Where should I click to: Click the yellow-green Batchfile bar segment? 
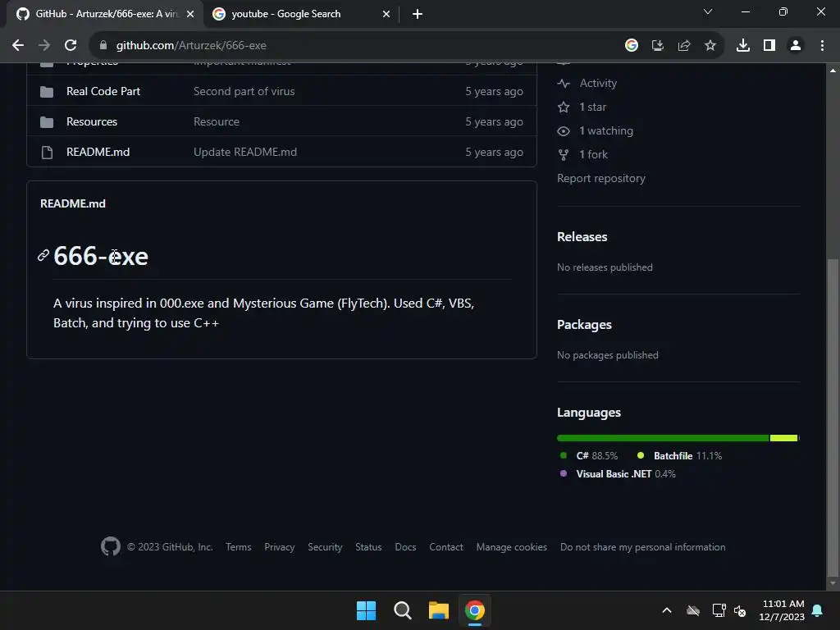pyautogui.click(x=783, y=438)
